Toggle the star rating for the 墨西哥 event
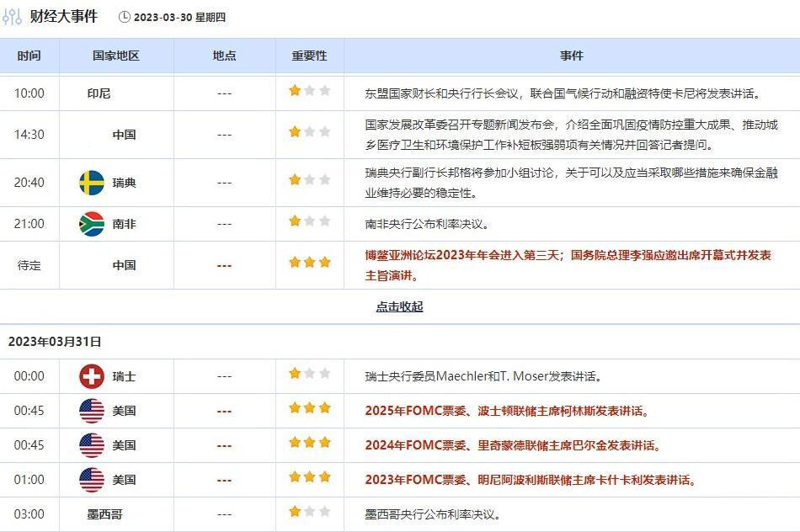The height and width of the screenshot is (532, 800). (309, 511)
